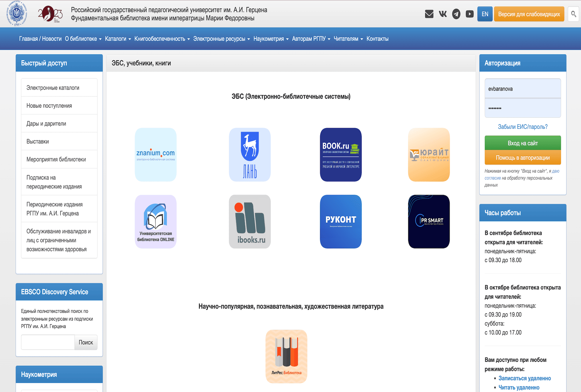Click the search magnifier icon
Image resolution: width=581 pixels, height=392 pixels.
(573, 14)
